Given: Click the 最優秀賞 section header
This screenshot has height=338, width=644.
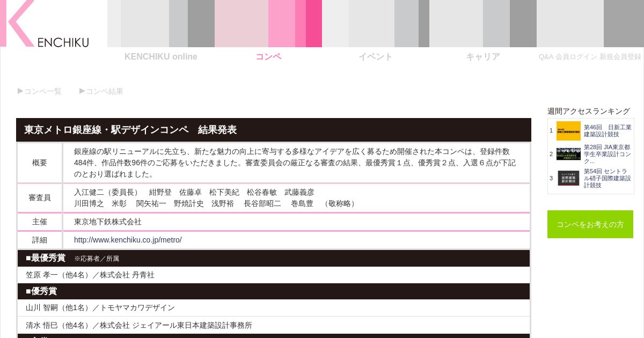Looking at the screenshot, I should click(46, 258).
